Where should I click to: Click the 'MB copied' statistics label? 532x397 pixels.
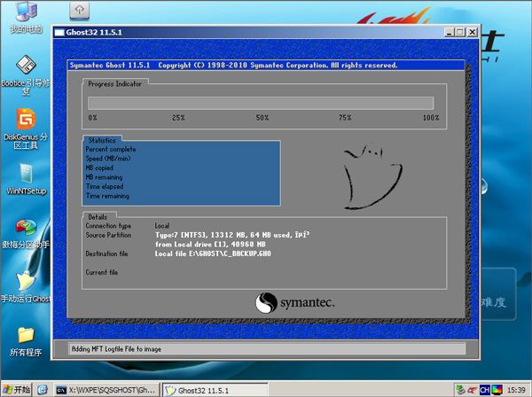[99, 167]
